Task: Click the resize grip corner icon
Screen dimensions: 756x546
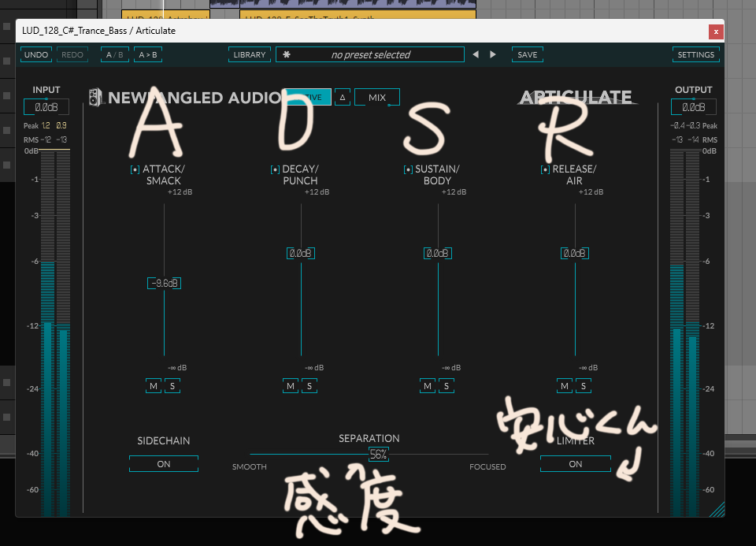Action: [x=717, y=510]
